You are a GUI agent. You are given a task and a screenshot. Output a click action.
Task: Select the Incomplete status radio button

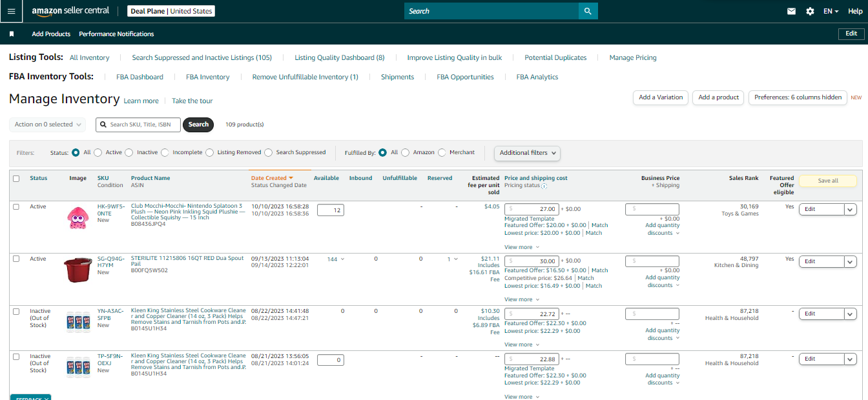(165, 153)
